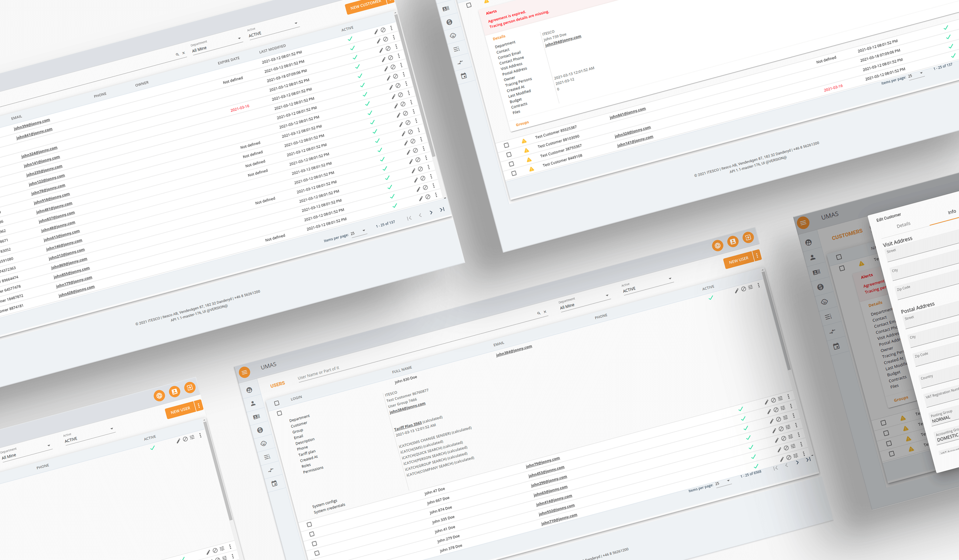The image size is (959, 560).
Task: Click the globe language icon above the central NEW USER button
Action: 717,246
